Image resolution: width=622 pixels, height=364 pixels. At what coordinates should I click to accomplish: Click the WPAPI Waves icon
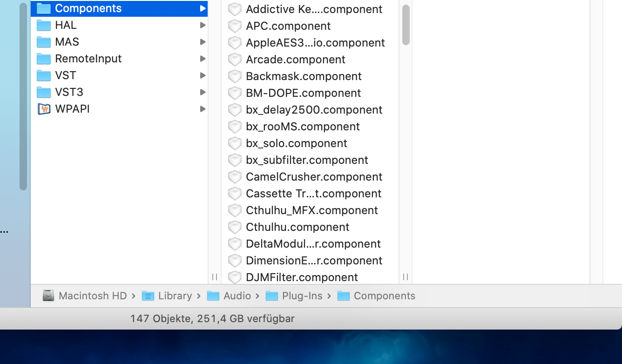pos(43,109)
